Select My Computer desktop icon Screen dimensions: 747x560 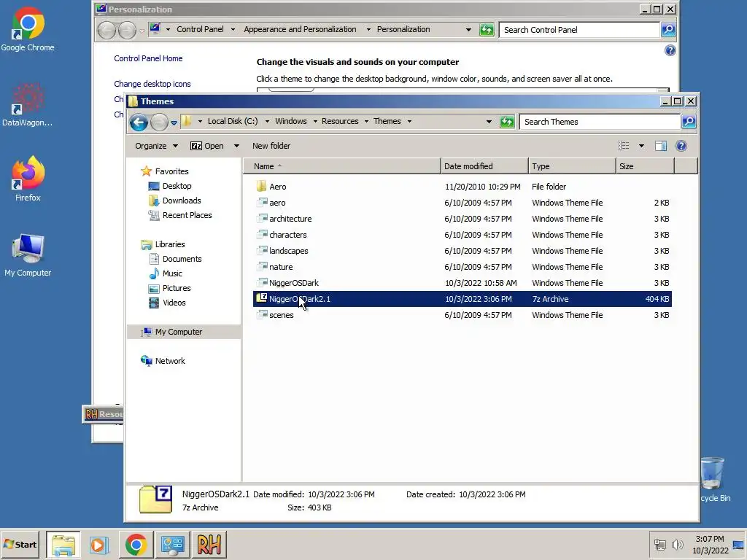click(x=28, y=254)
